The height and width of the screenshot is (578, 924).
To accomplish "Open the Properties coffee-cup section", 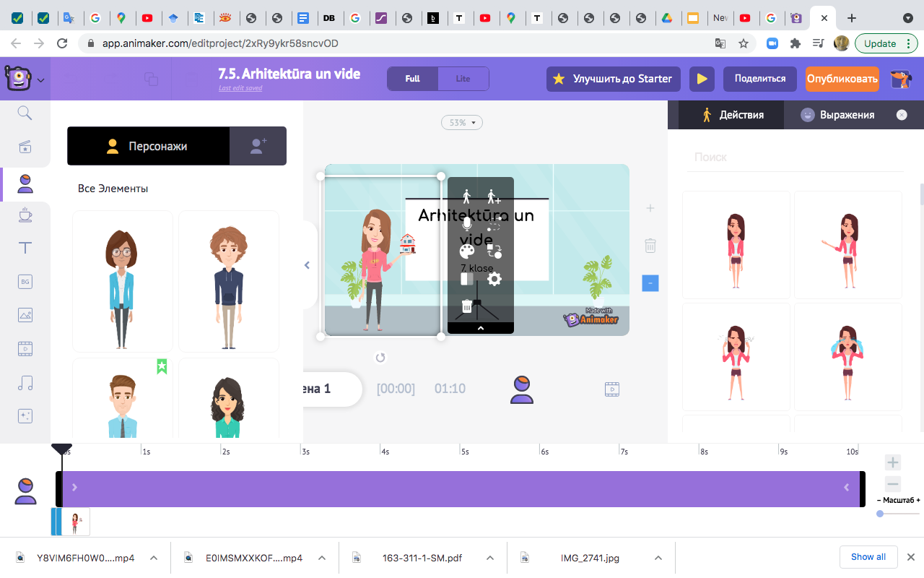I will [x=25, y=215].
